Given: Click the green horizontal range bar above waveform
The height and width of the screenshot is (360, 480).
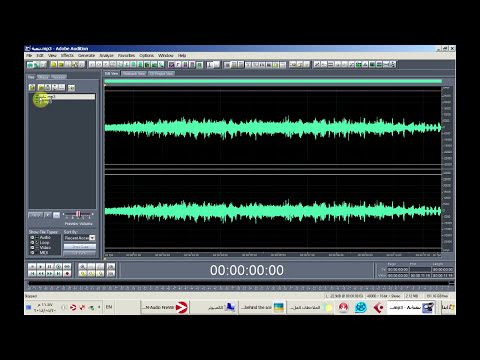Looking at the screenshot, I should point(273,81).
